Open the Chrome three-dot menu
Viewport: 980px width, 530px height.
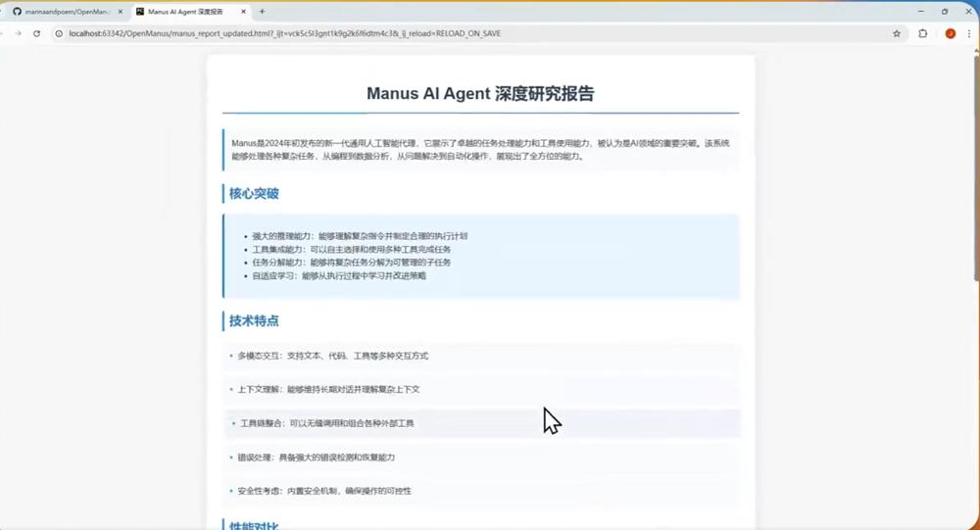969,33
